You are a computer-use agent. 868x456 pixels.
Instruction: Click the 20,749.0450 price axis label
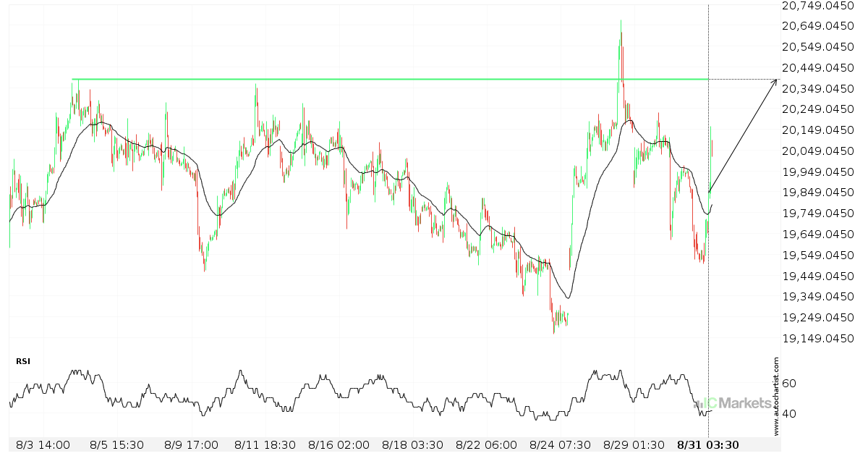820,6
